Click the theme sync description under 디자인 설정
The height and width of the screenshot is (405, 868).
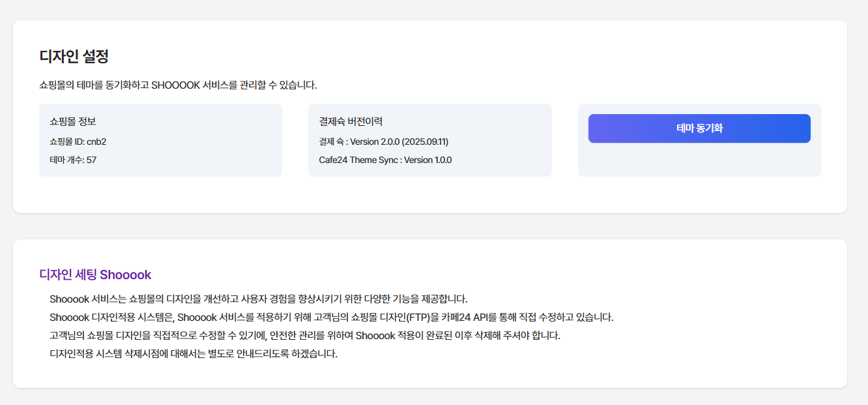(x=178, y=85)
